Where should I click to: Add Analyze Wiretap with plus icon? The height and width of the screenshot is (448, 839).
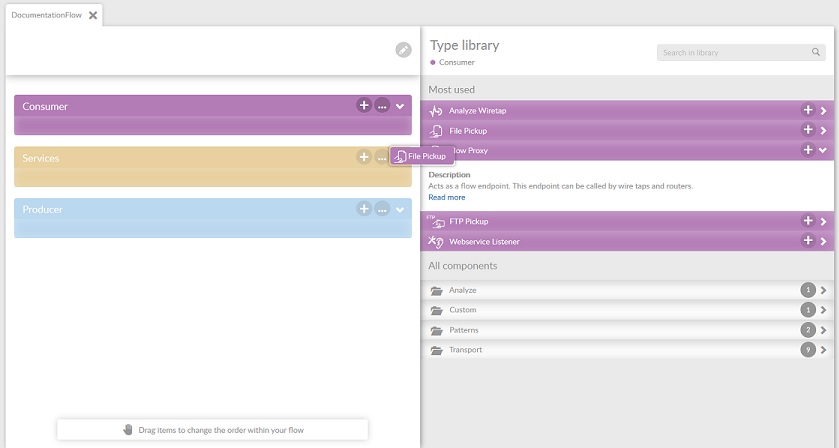(x=807, y=110)
